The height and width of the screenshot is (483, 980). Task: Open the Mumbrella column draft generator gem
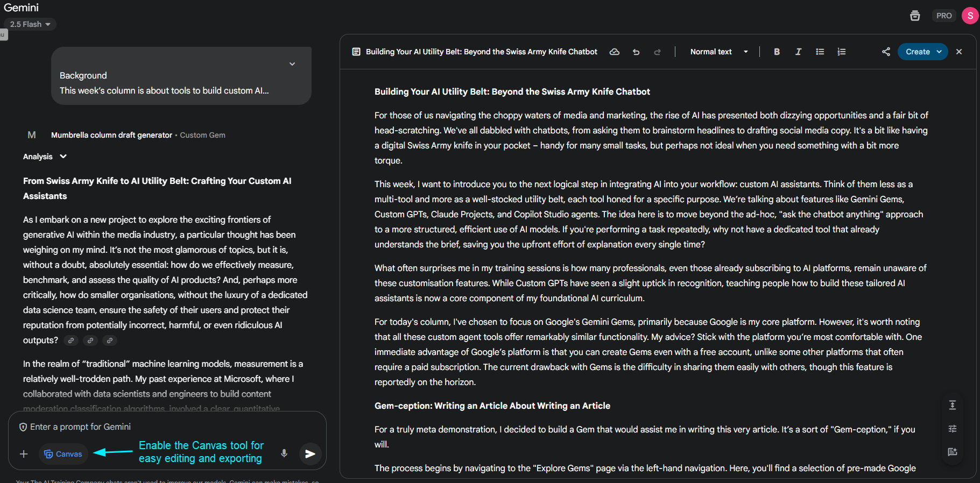111,135
